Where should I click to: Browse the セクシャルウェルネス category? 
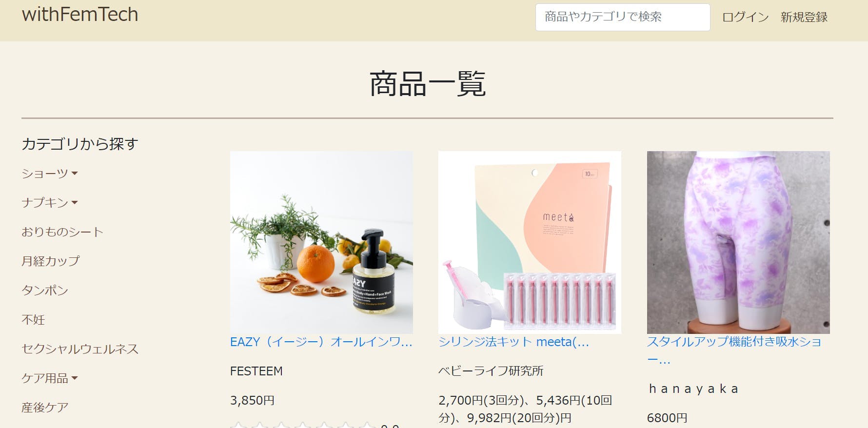(x=80, y=349)
